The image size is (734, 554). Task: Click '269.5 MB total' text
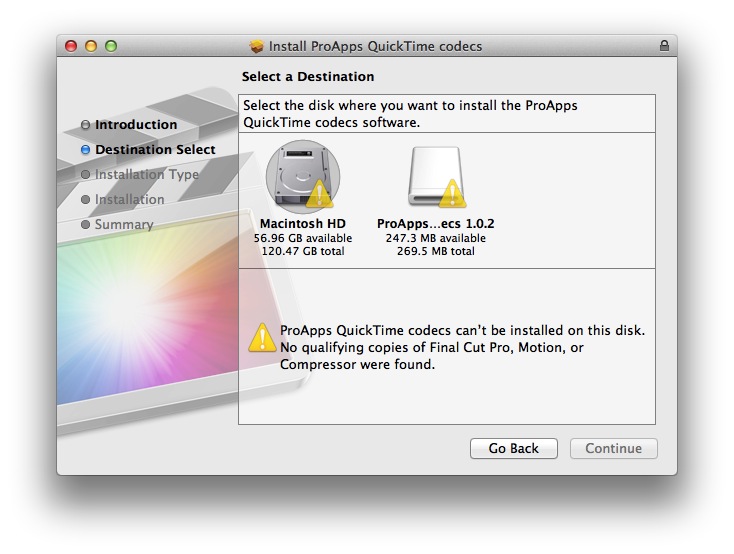436,251
